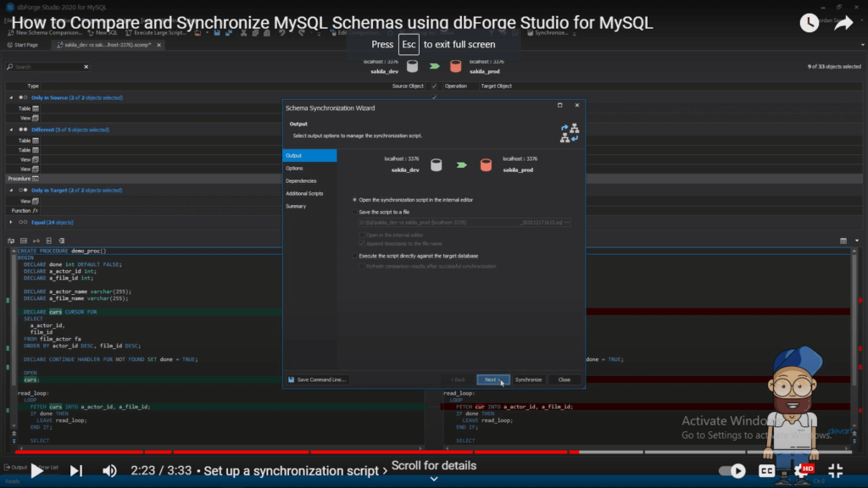This screenshot has height=488, width=868.
Task: Open diff pane layout dropdown arrow
Action: 857,241
